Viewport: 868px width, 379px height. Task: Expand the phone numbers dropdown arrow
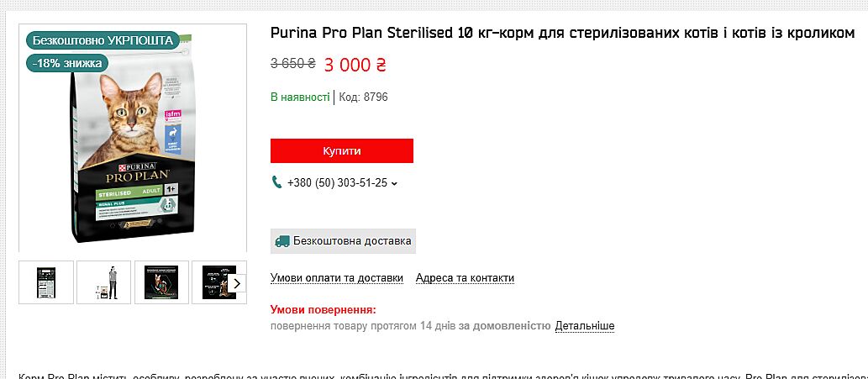[395, 183]
